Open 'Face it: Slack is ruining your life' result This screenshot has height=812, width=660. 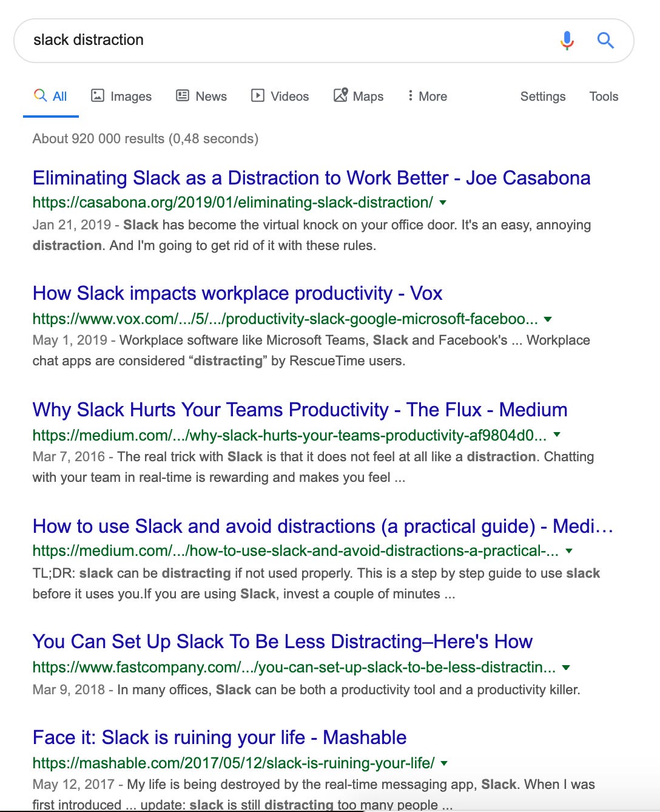(x=220, y=737)
